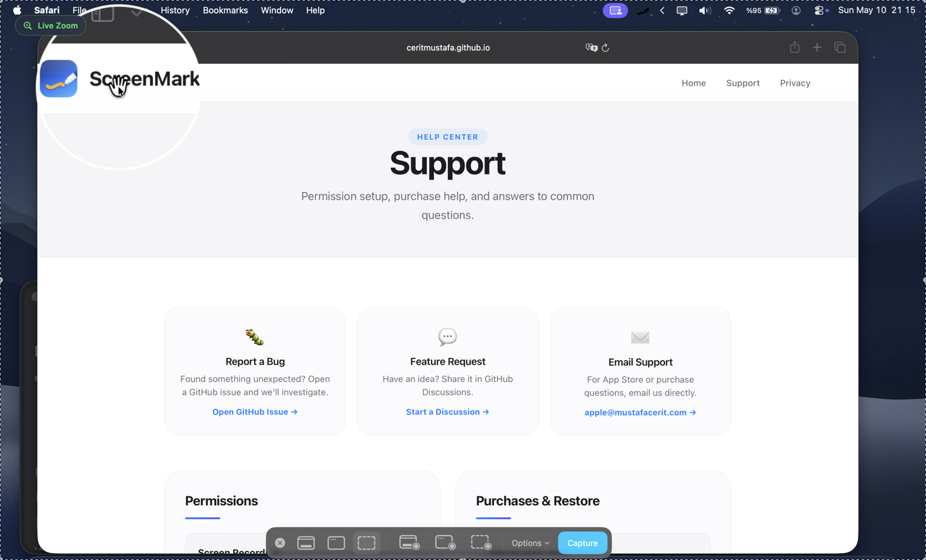Click the HELP CENTER badge
The height and width of the screenshot is (560, 926).
pyautogui.click(x=448, y=137)
